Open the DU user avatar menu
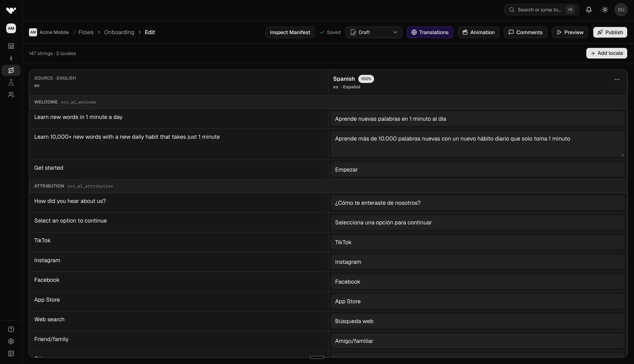 click(621, 10)
